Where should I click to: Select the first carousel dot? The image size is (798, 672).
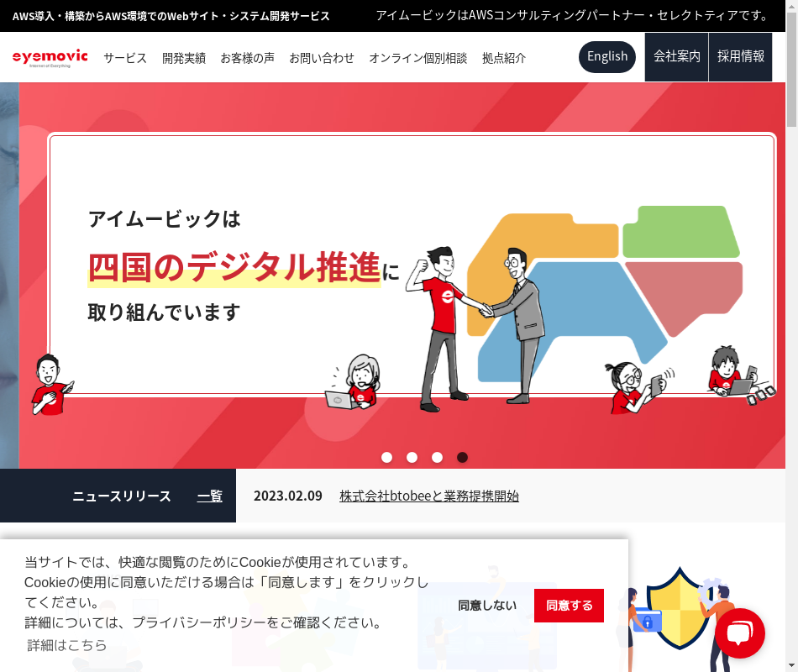pyautogui.click(x=386, y=457)
